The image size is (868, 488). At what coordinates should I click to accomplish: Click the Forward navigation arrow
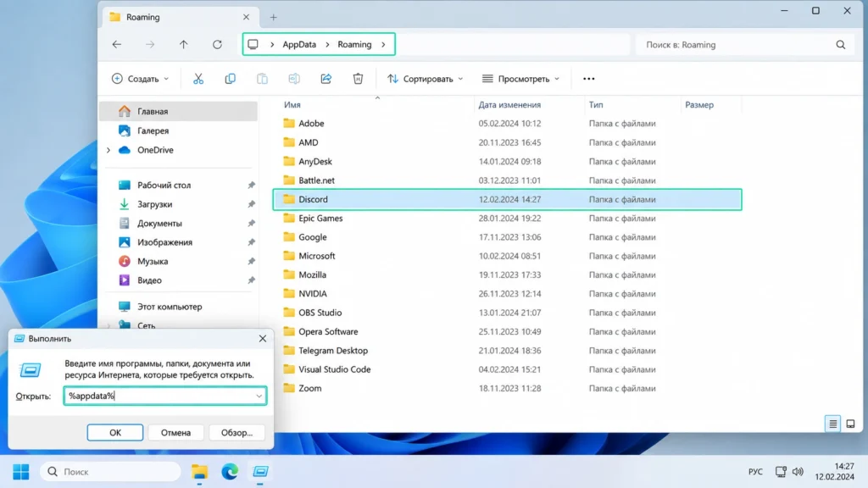tap(150, 44)
